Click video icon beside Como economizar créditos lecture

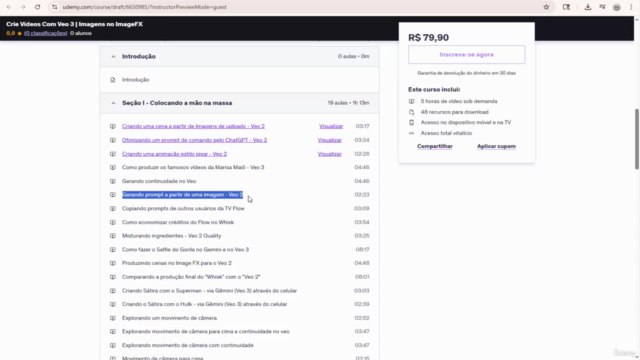tap(113, 223)
